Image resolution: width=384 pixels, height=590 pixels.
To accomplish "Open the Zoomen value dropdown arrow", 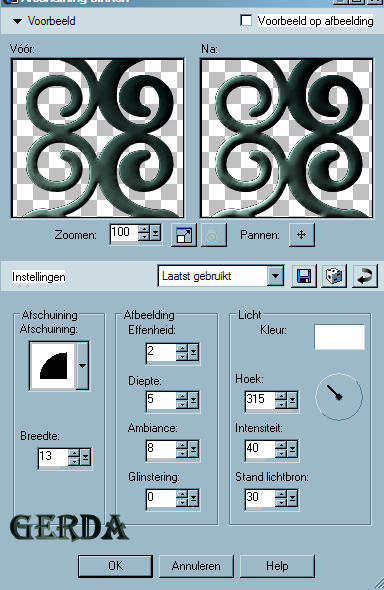I will pyautogui.click(x=156, y=233).
